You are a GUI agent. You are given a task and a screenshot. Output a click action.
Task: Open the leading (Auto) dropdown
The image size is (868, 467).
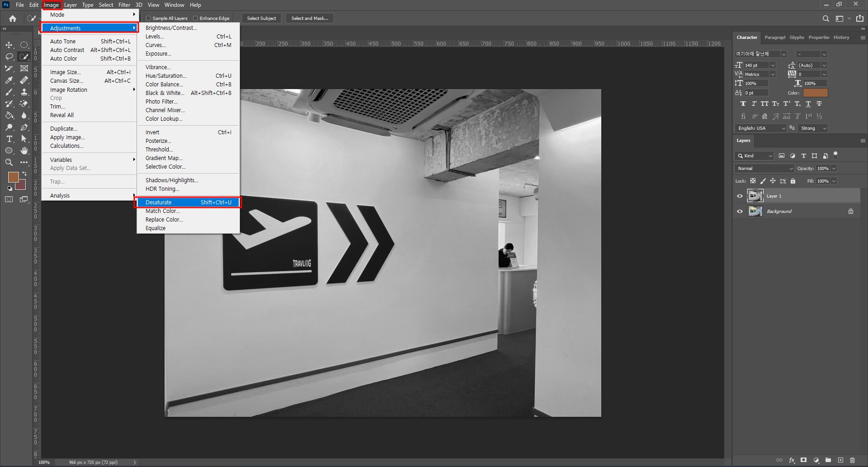coord(824,66)
